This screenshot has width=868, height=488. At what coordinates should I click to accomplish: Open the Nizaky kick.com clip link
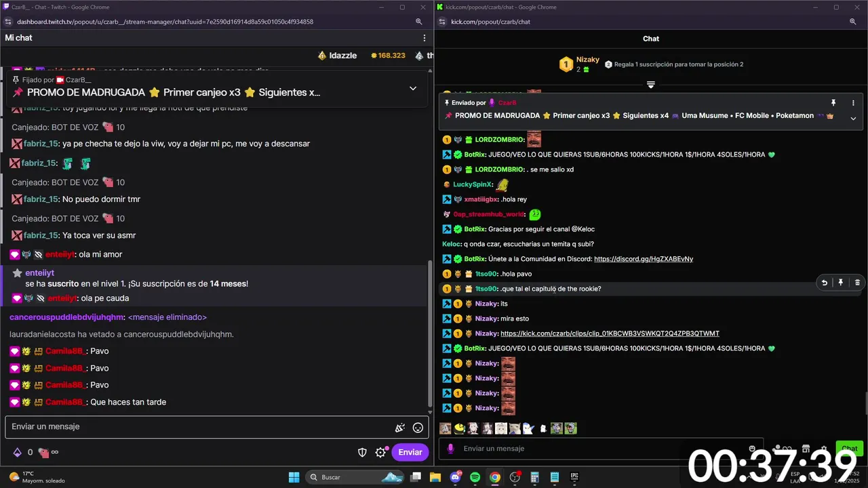coord(610,333)
